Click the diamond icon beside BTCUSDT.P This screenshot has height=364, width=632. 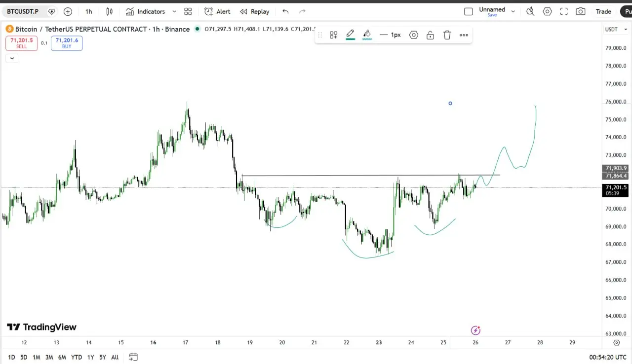point(51,11)
